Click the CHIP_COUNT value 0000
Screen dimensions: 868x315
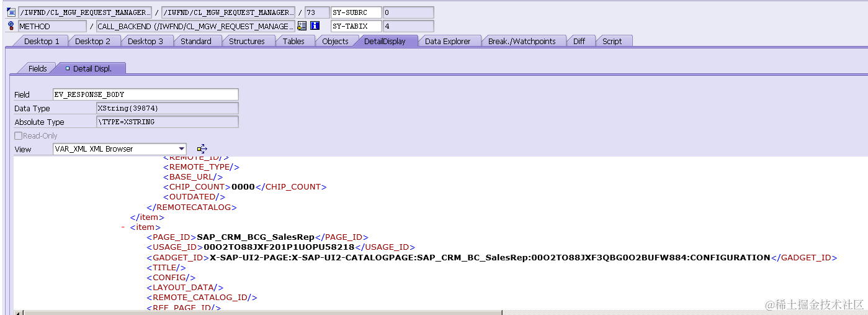[243, 186]
